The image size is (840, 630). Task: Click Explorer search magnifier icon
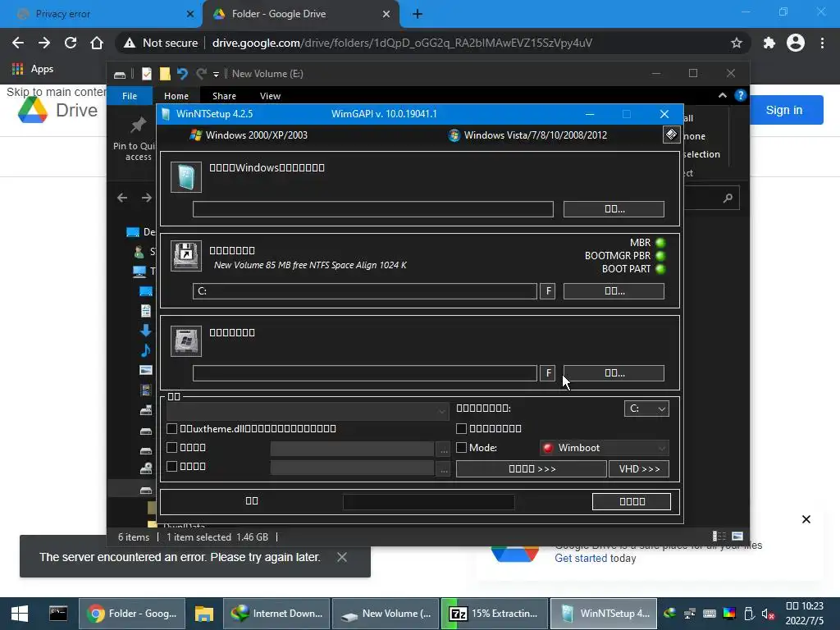point(728,199)
